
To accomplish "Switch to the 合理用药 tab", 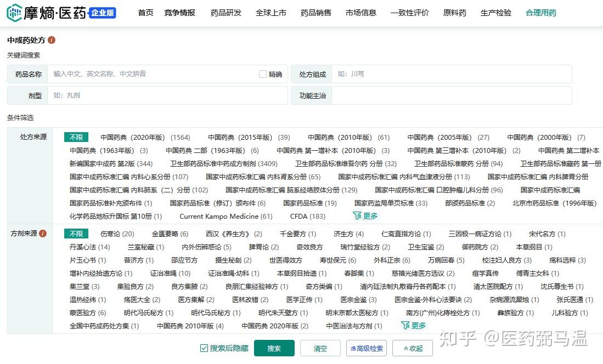I will point(540,13).
